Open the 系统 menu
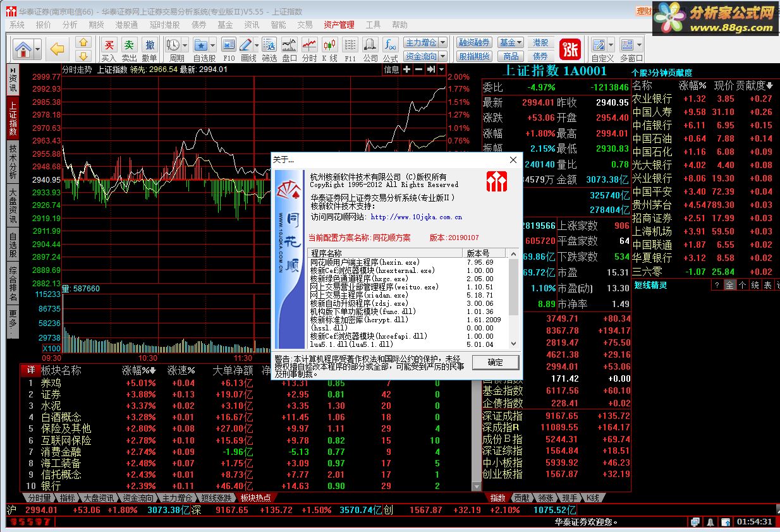The width and height of the screenshot is (780, 532). (17, 25)
